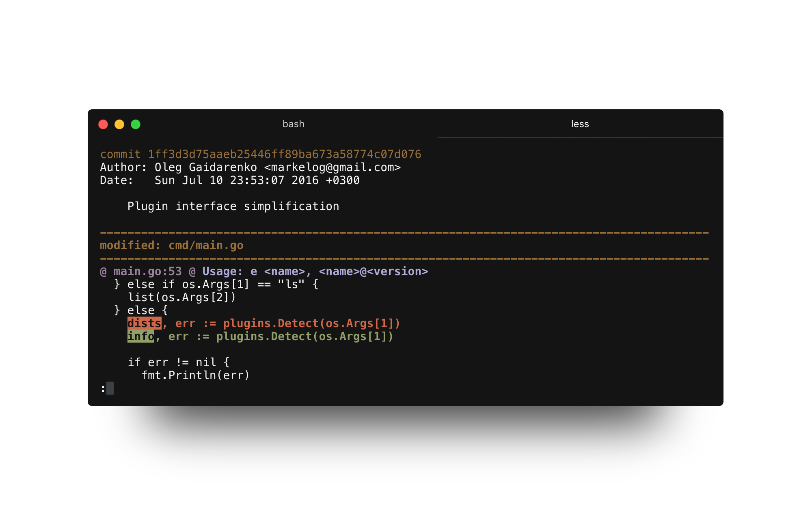Click the less prompt cursor block

pyautogui.click(x=110, y=389)
